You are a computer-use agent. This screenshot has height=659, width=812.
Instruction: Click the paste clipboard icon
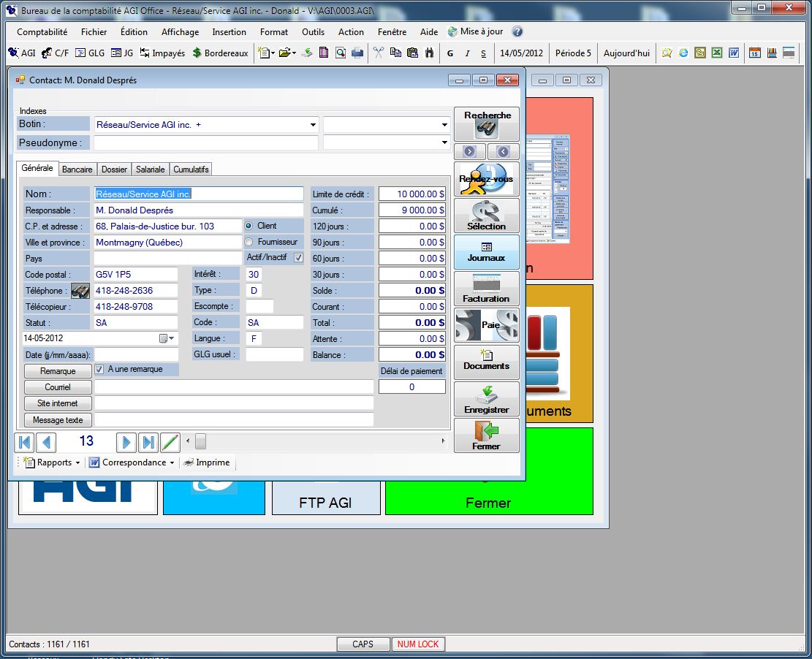[x=413, y=53]
